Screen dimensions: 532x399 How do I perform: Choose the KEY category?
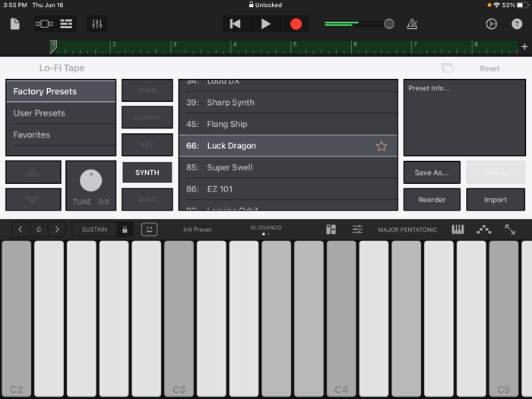pyautogui.click(x=147, y=145)
